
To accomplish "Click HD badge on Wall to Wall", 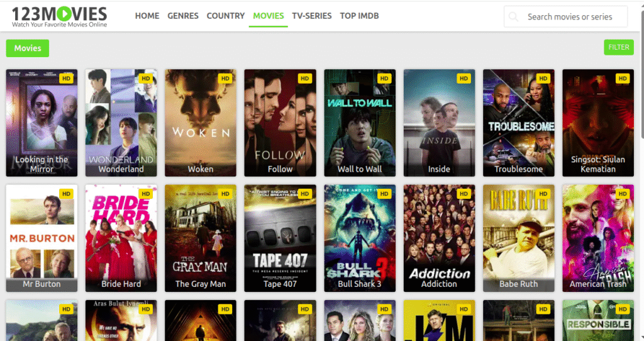I will tap(384, 79).
